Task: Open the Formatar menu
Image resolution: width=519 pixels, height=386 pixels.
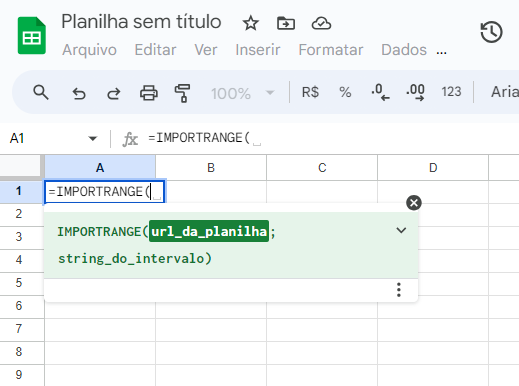Action: click(331, 50)
